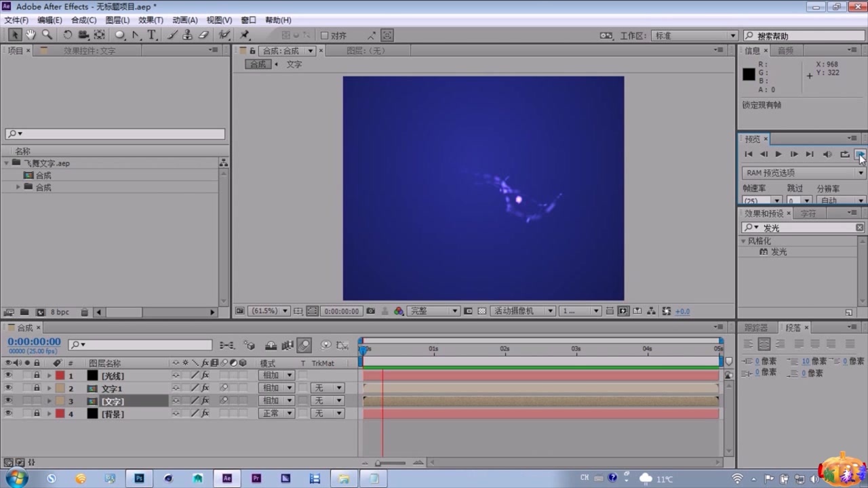
Task: Select the Zoom magnifier tool
Action: pos(47,35)
